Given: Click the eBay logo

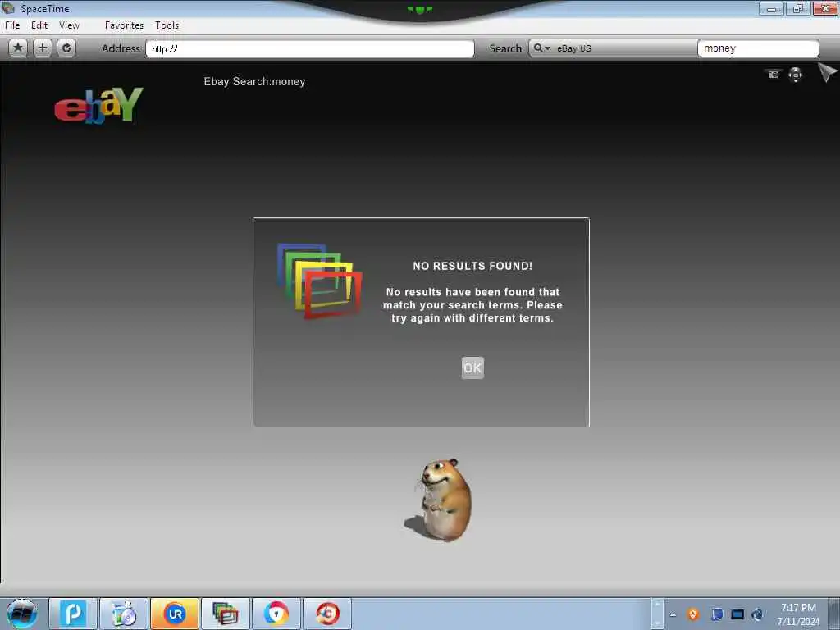Looking at the screenshot, I should 99,106.
